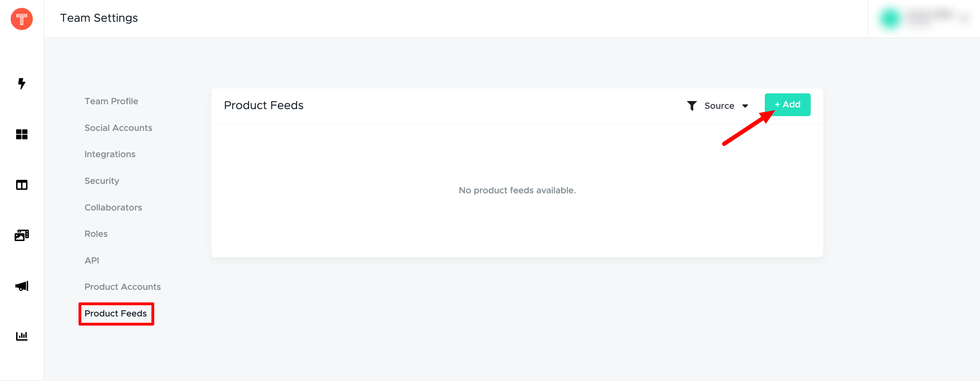Open the media library sidebar icon
The width and height of the screenshot is (980, 381).
point(22,235)
